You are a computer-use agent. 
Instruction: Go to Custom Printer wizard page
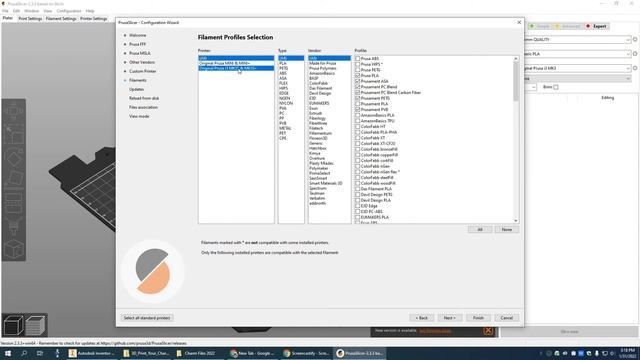point(142,71)
